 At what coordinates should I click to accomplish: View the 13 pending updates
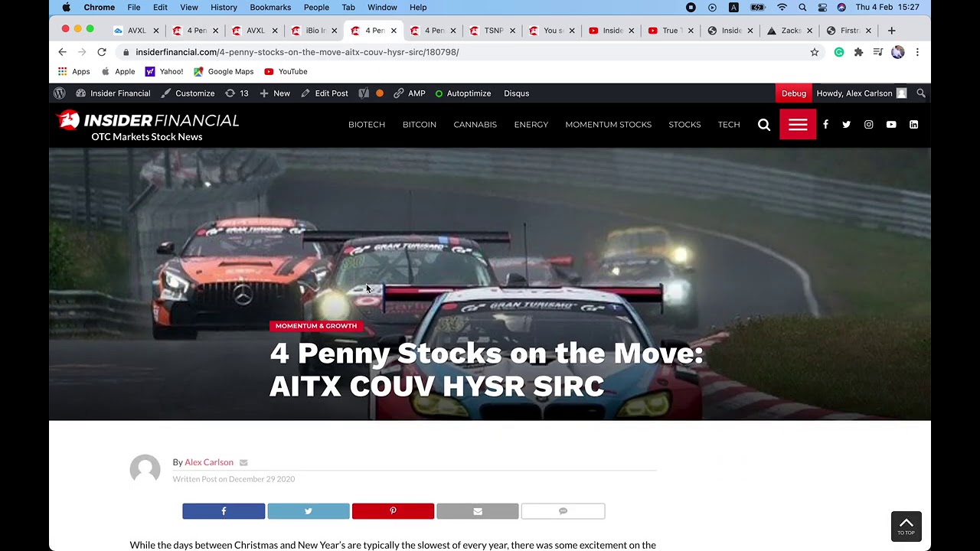[x=237, y=93]
